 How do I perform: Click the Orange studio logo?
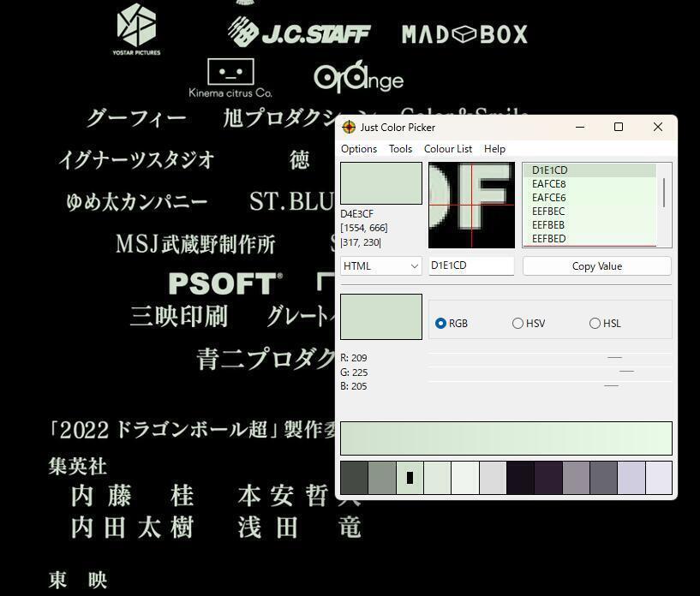(358, 77)
